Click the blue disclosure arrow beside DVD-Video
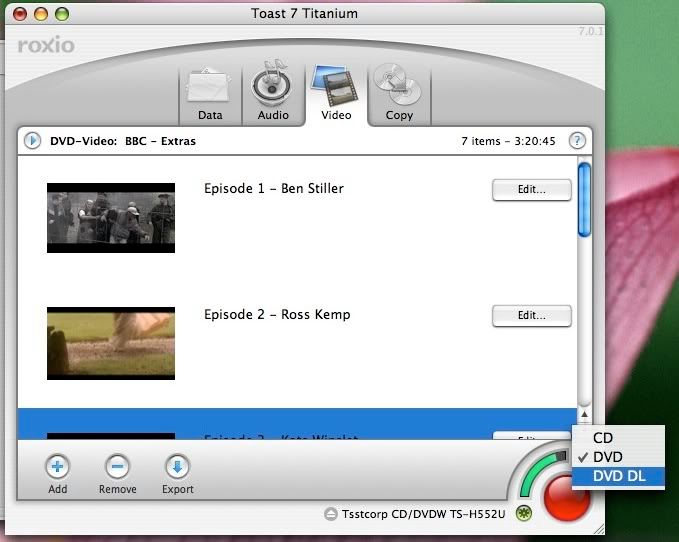 click(x=32, y=141)
